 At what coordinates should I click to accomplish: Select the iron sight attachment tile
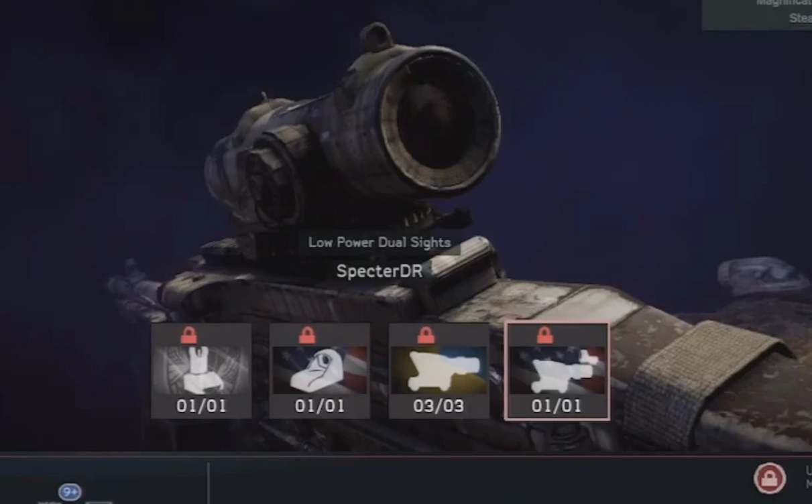point(201,371)
